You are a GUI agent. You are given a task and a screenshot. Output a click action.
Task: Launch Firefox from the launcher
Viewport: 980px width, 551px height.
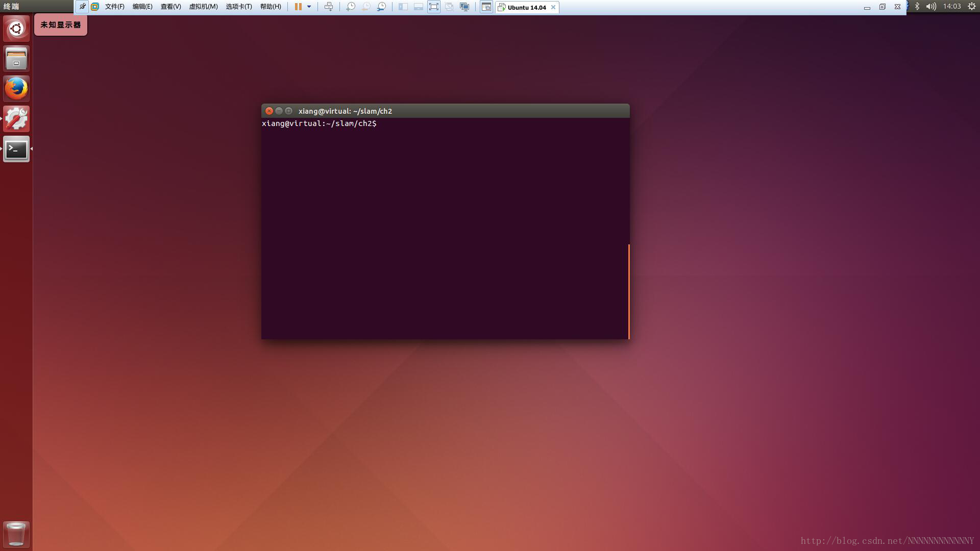[x=16, y=89]
